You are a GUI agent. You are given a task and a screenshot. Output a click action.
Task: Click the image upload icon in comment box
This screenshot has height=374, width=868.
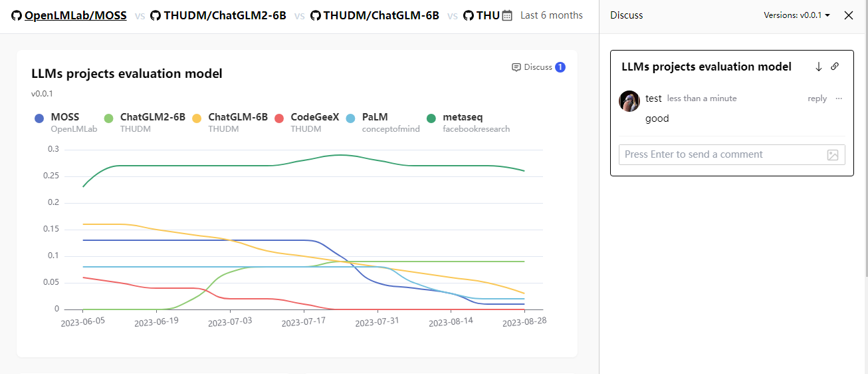click(x=833, y=154)
